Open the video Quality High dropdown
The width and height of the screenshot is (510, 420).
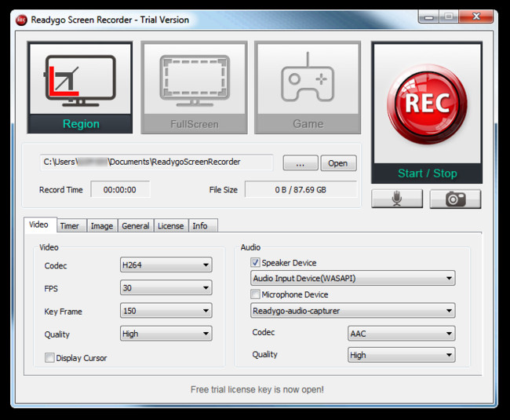point(166,334)
